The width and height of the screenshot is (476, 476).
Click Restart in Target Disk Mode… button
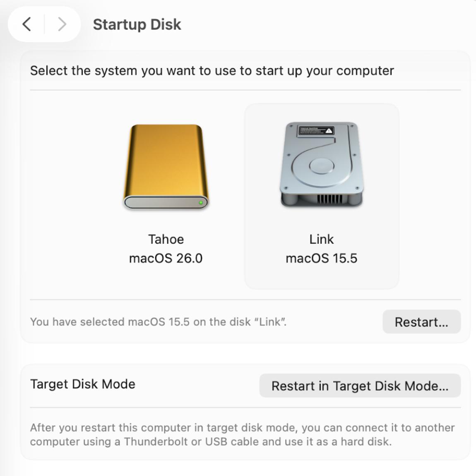(360, 385)
